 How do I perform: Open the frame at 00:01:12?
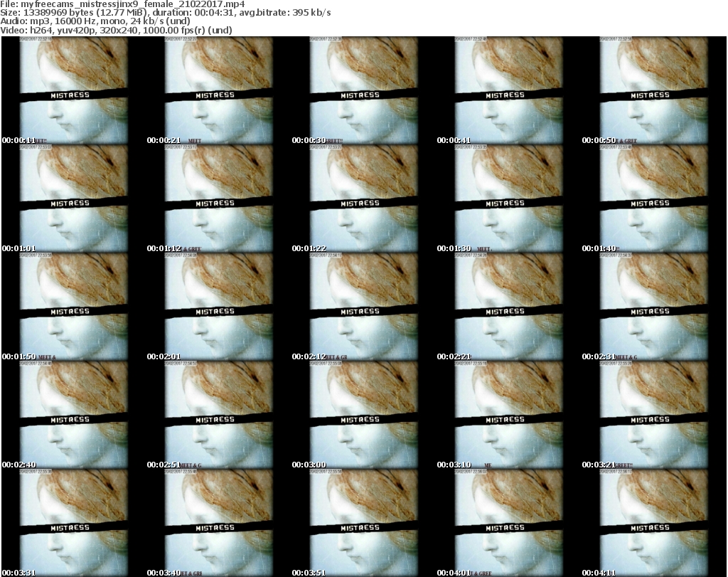click(219, 198)
